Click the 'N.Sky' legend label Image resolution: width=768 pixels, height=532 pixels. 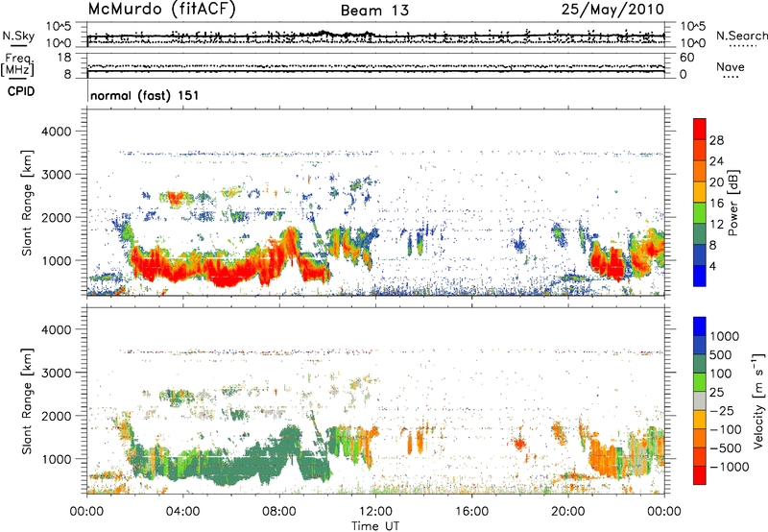(x=18, y=36)
